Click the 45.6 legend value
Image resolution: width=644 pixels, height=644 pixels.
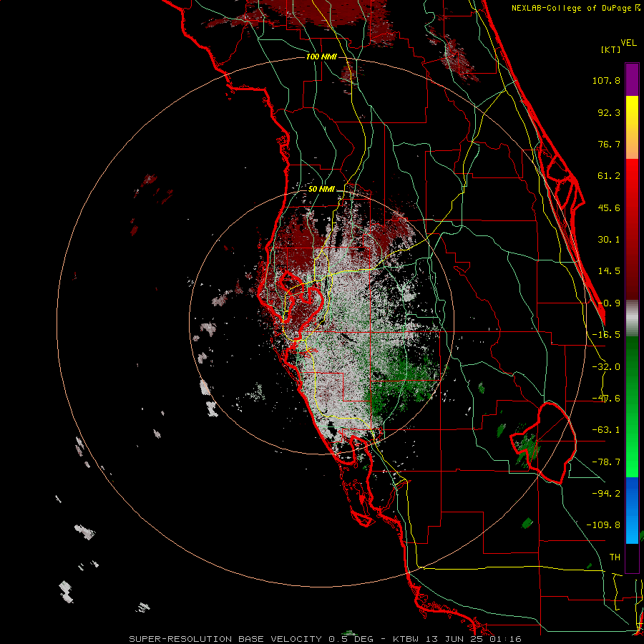coord(609,208)
